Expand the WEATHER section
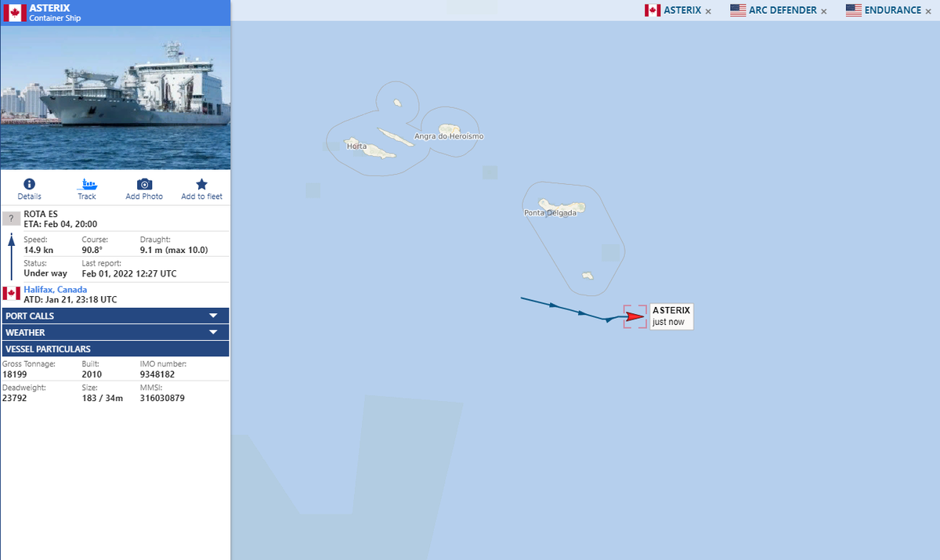This screenshot has width=940, height=560. coord(116,332)
